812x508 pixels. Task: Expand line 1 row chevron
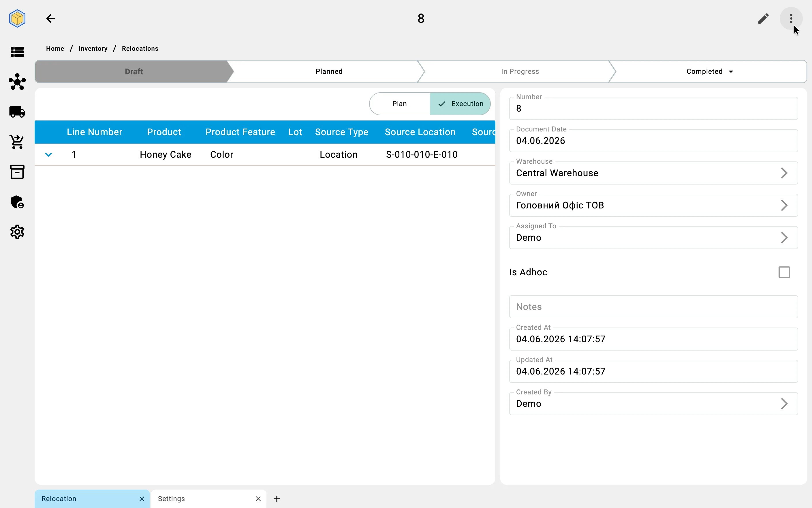point(48,155)
